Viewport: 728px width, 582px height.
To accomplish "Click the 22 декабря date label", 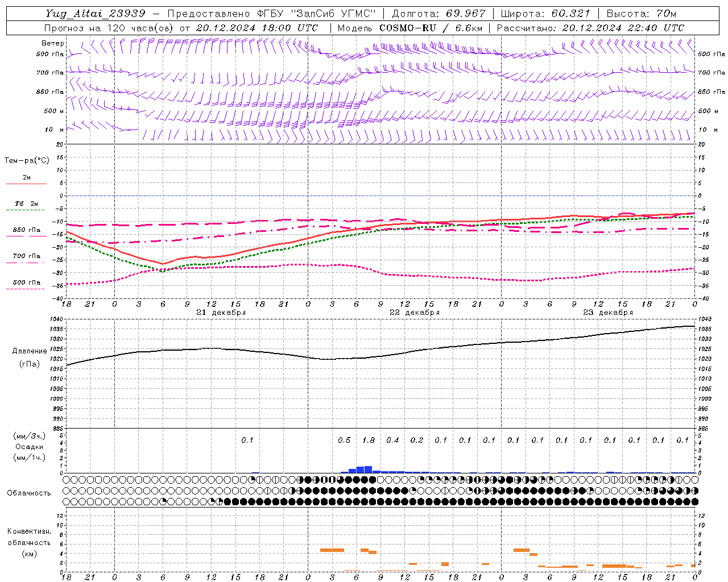I will pos(415,313).
